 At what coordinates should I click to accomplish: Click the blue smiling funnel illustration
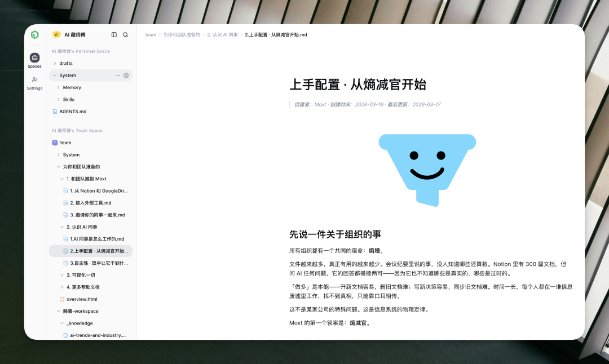(x=427, y=168)
